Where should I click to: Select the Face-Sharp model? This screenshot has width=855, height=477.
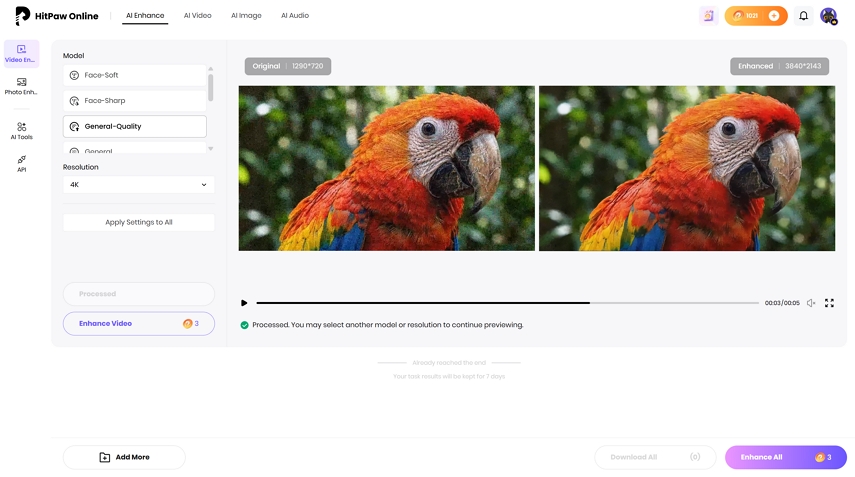(135, 101)
